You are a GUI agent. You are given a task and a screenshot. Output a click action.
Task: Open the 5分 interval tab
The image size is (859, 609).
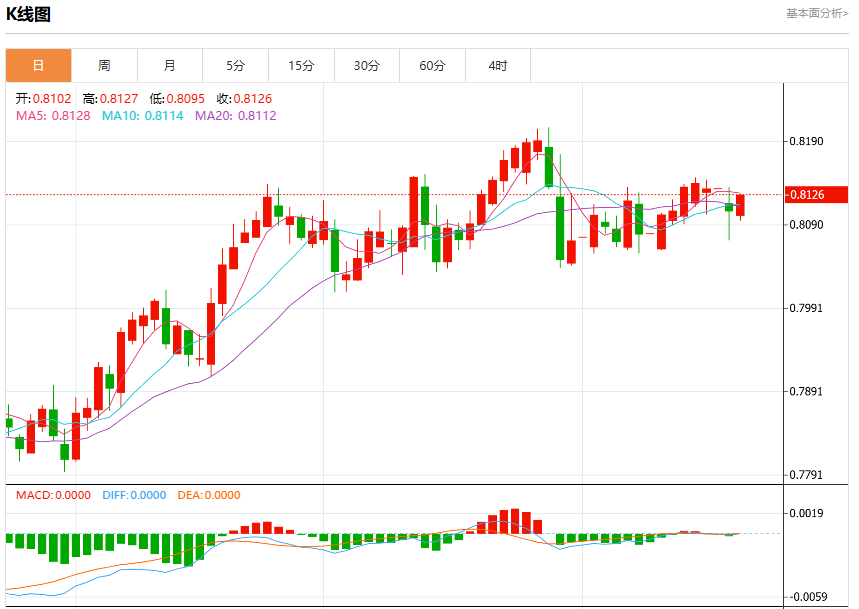(x=236, y=66)
